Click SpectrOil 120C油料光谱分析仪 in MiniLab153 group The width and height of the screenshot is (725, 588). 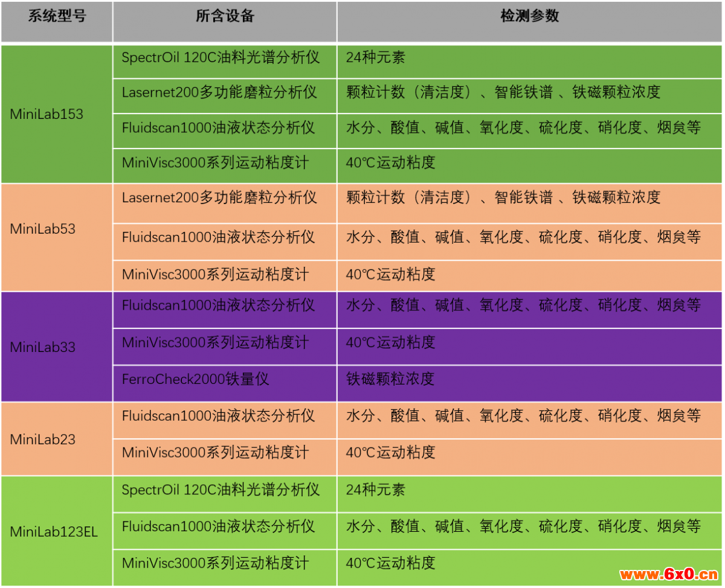[x=225, y=61]
